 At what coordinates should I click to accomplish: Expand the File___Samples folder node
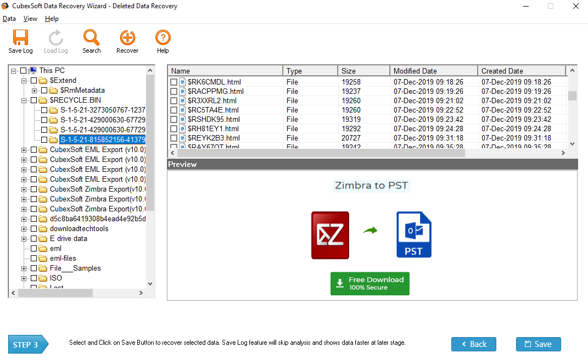pos(24,268)
